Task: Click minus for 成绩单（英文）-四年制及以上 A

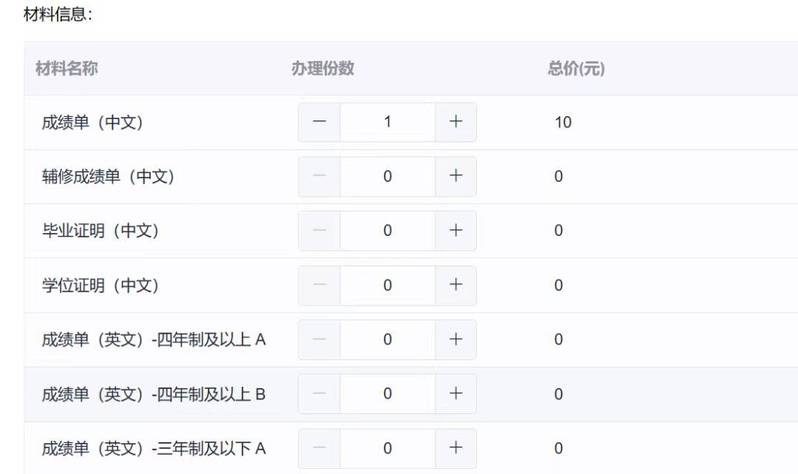Action: point(319,339)
